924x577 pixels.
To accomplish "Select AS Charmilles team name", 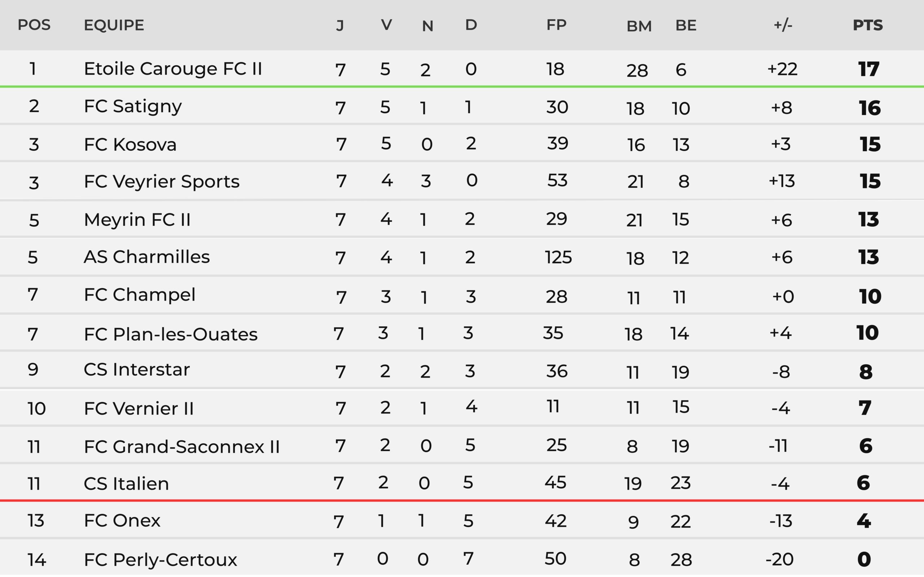I will coord(147,257).
